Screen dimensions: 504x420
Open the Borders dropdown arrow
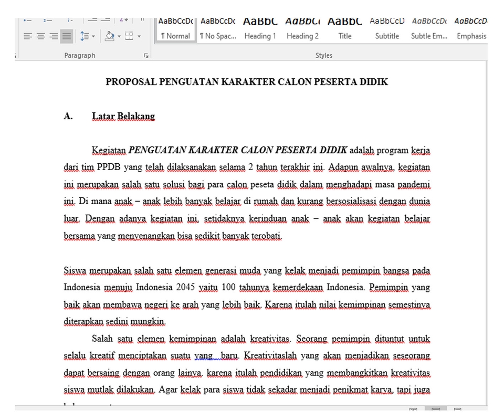(139, 36)
